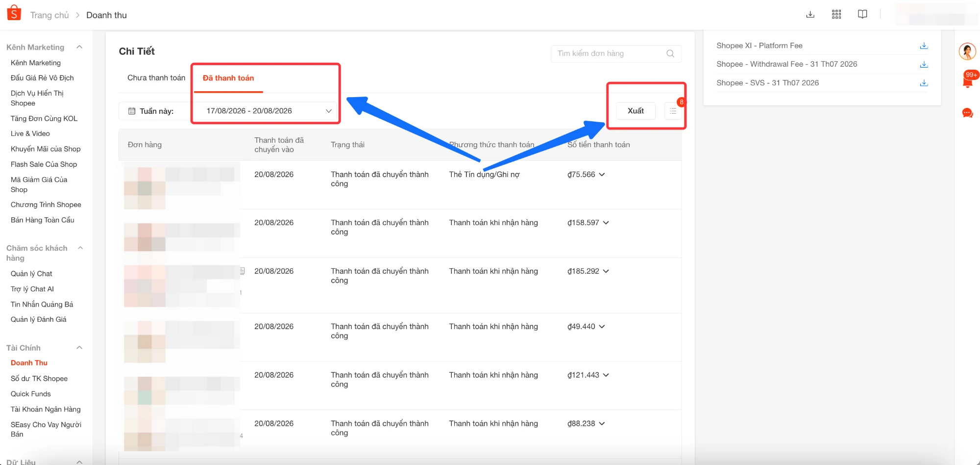The image size is (980, 465).
Task: Download Shopee XI - Platform Fee report
Action: tap(924, 46)
